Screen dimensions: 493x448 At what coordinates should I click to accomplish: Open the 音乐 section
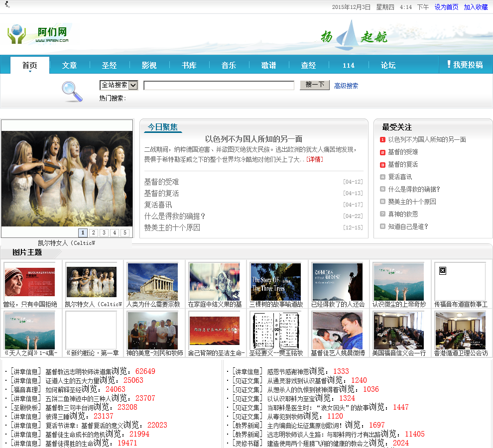(229, 65)
